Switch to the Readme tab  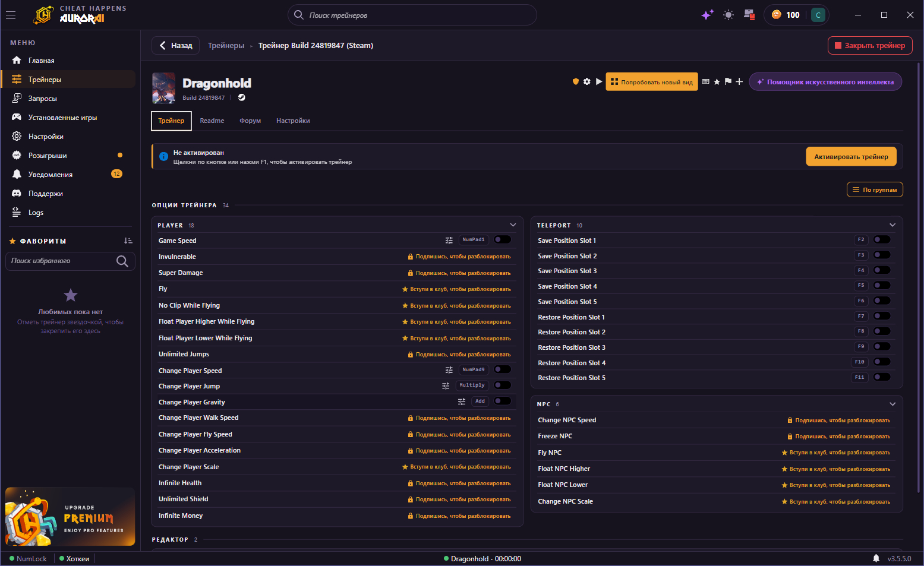212,121
